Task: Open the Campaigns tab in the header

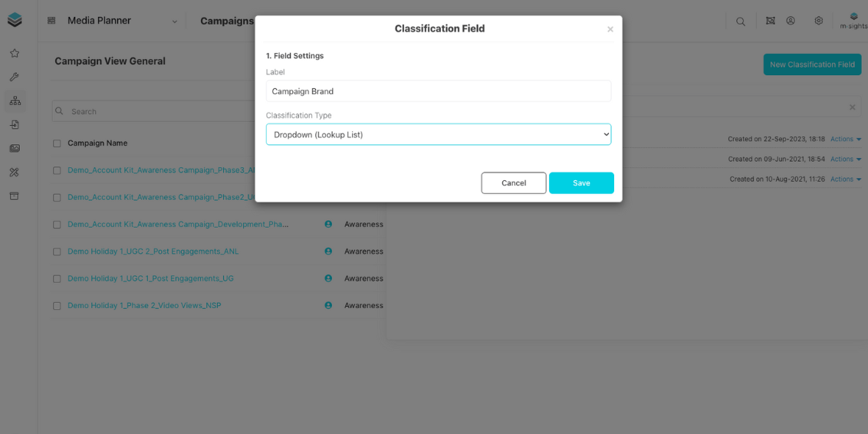Action: 226,21
